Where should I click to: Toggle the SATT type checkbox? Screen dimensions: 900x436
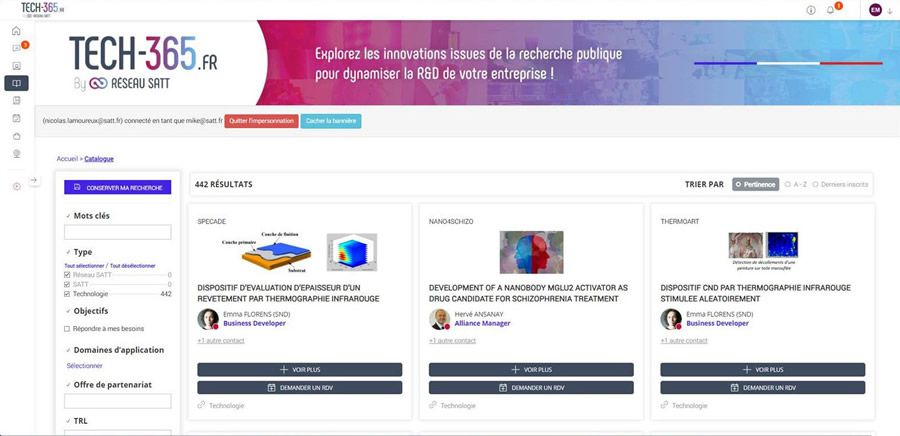point(67,285)
